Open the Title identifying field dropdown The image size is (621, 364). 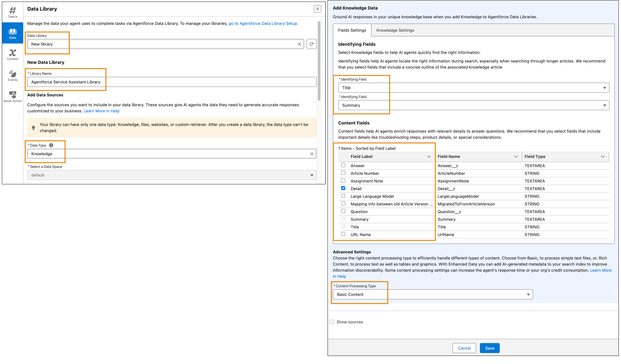click(473, 88)
